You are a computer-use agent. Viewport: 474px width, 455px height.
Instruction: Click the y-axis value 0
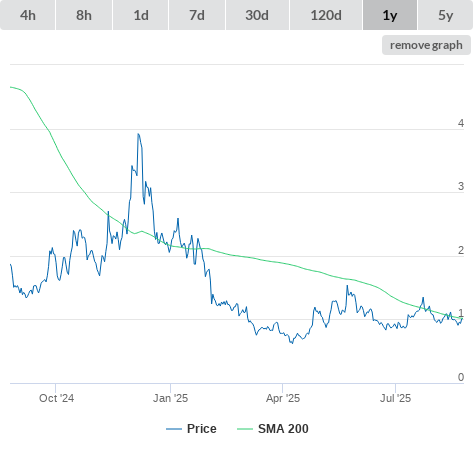461,377
